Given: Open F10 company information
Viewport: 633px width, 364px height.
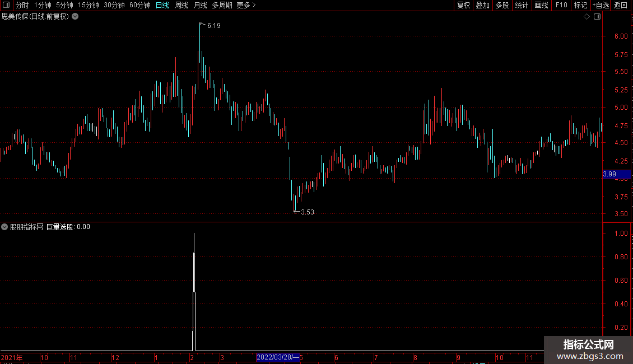Looking at the screenshot, I should [x=561, y=5].
